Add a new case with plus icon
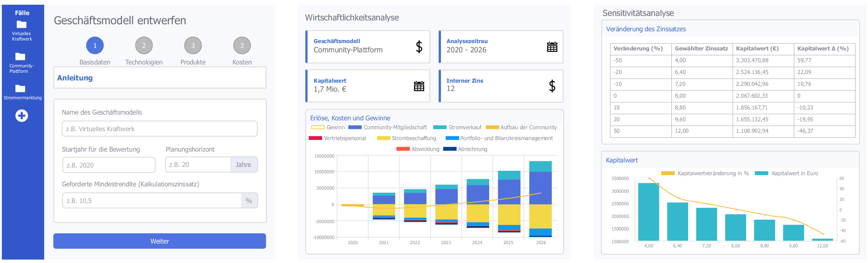 tap(22, 116)
